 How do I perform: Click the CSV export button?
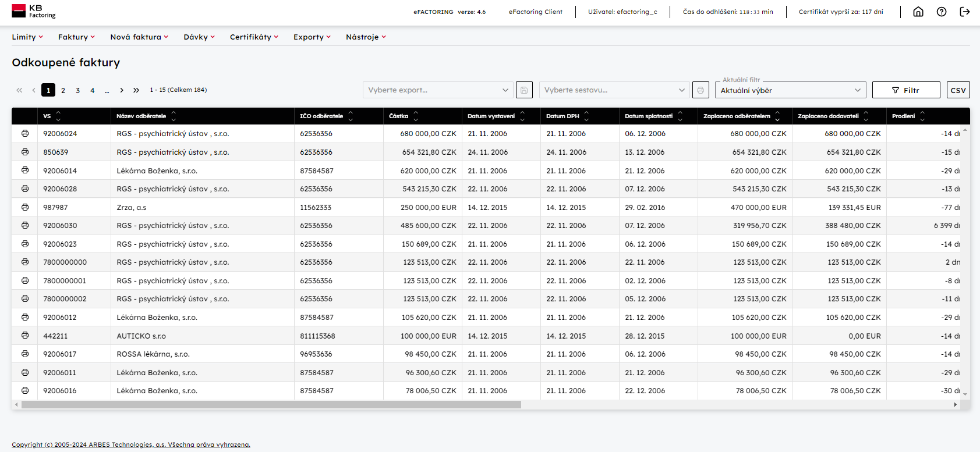958,90
